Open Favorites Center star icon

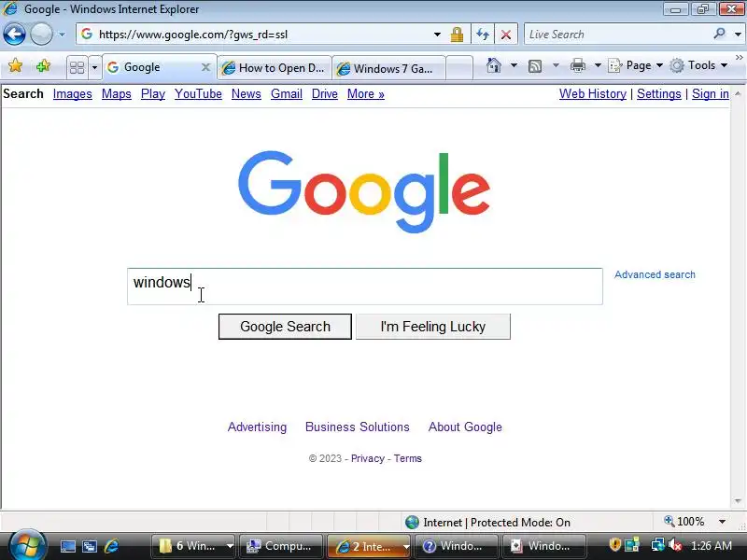pos(16,65)
